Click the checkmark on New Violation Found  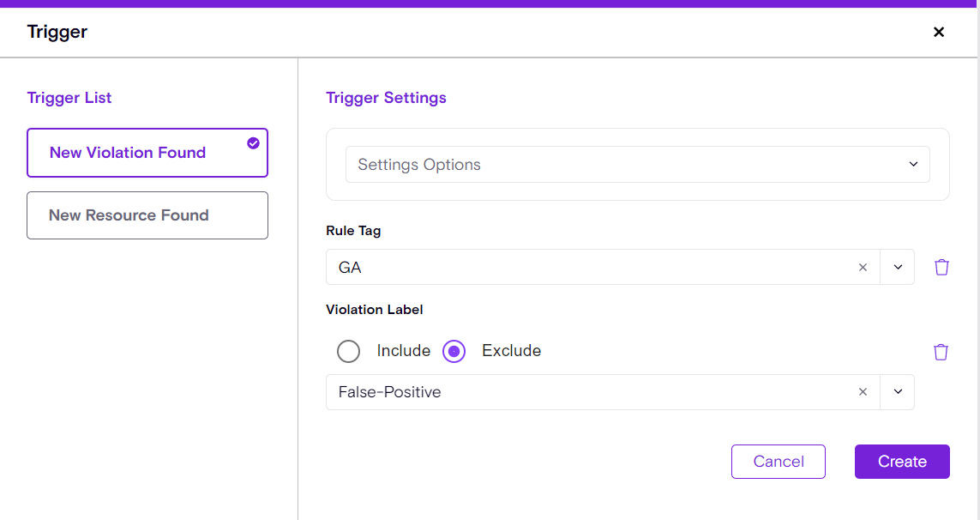click(x=253, y=143)
